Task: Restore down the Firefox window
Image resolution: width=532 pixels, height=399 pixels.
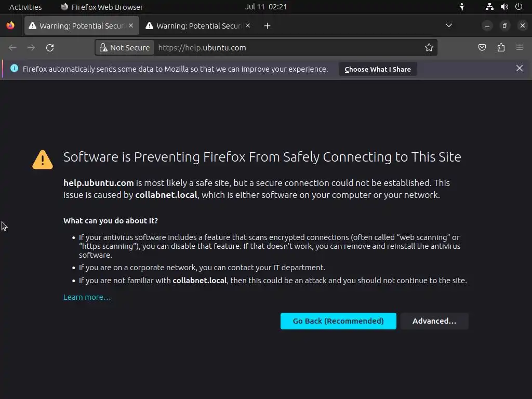Action: tap(505, 26)
